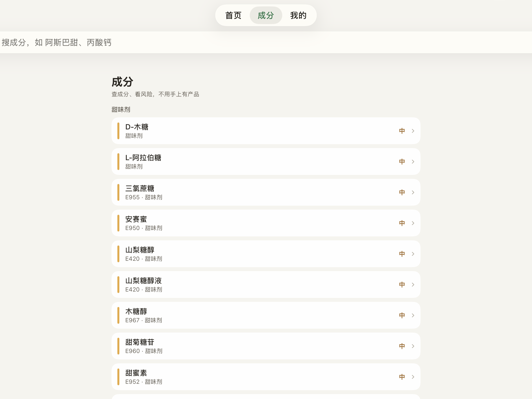Focus the ingredient search field
The image size is (532, 399).
click(x=266, y=42)
